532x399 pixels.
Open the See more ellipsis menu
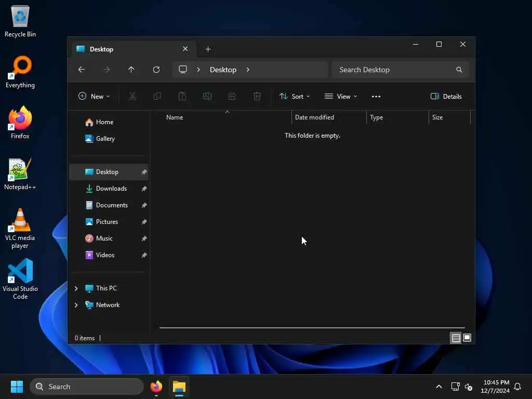(x=376, y=96)
